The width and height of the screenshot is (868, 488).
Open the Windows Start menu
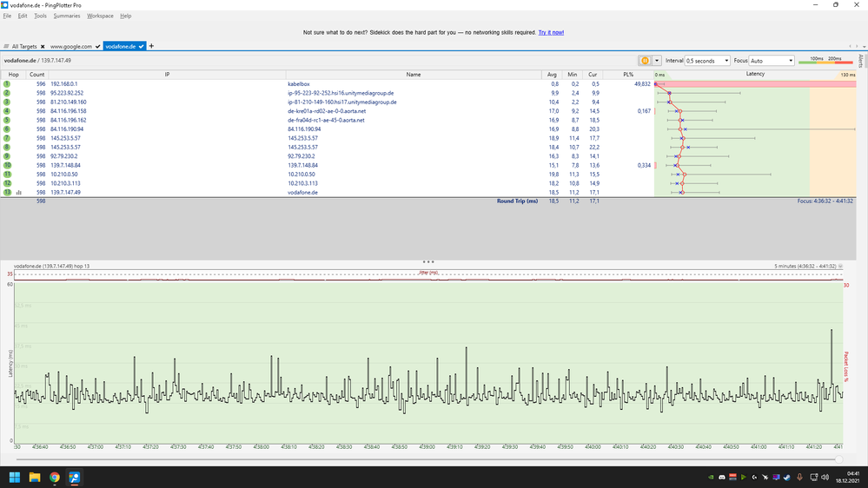15,477
